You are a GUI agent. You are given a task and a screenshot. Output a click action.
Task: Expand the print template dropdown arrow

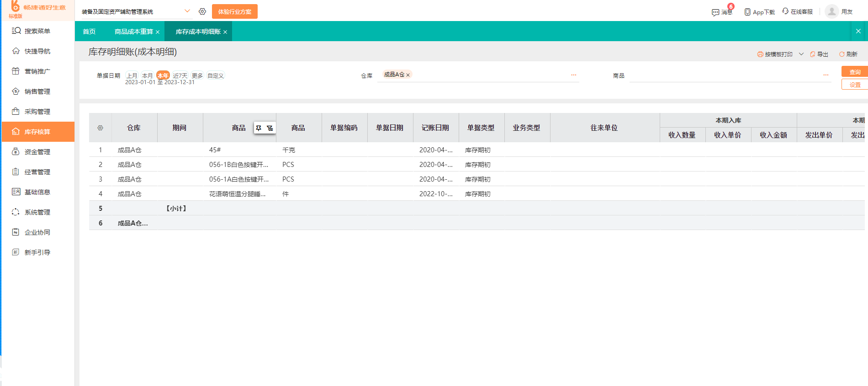(801, 54)
